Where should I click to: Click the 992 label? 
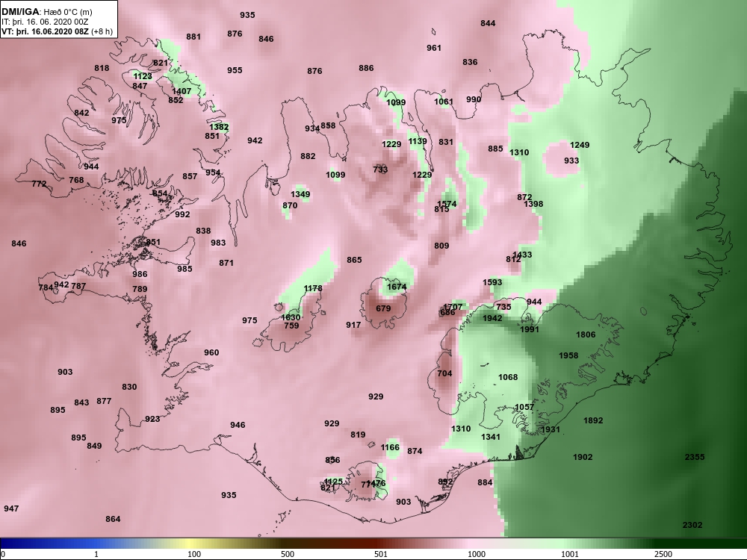pyautogui.click(x=182, y=214)
